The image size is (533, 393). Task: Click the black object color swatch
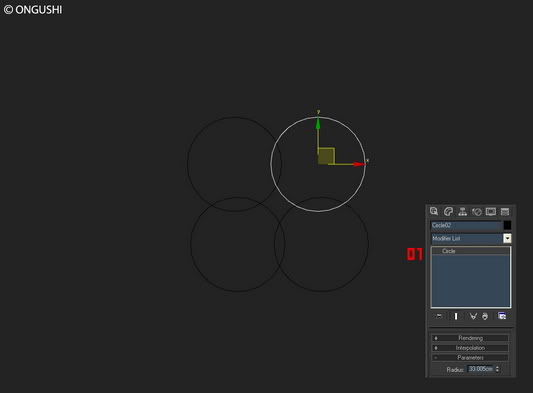point(507,225)
